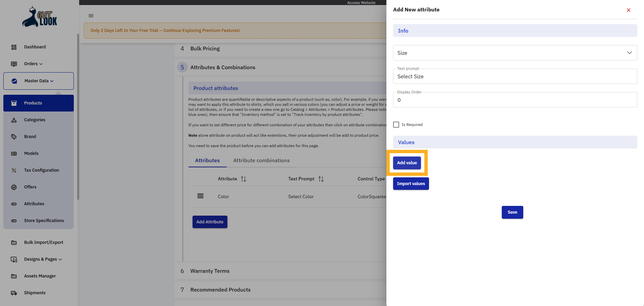Click the Brand tag icon
The width and height of the screenshot is (644, 306).
14,137
